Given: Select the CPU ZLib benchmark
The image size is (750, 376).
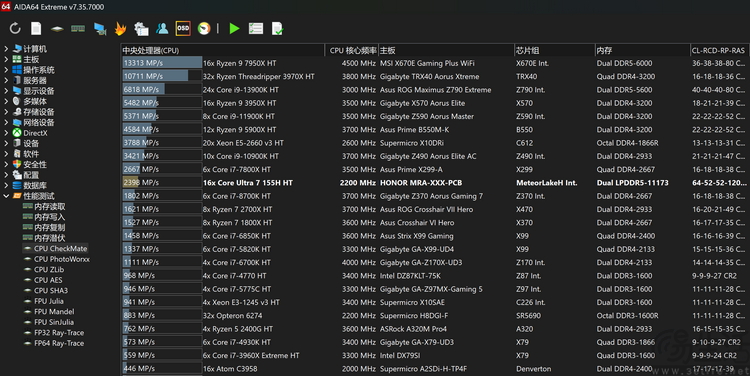Looking at the screenshot, I should coord(49,270).
